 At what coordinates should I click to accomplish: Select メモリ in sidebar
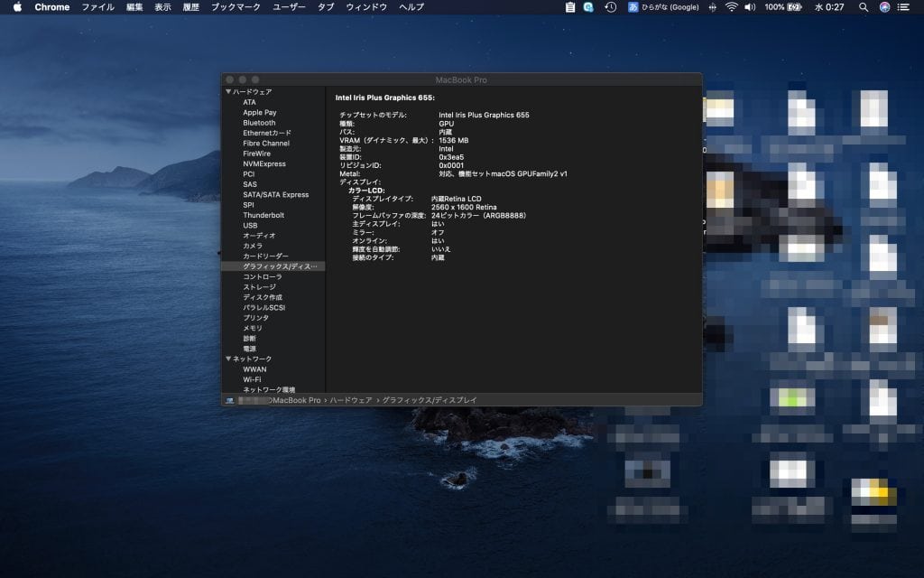click(x=253, y=328)
